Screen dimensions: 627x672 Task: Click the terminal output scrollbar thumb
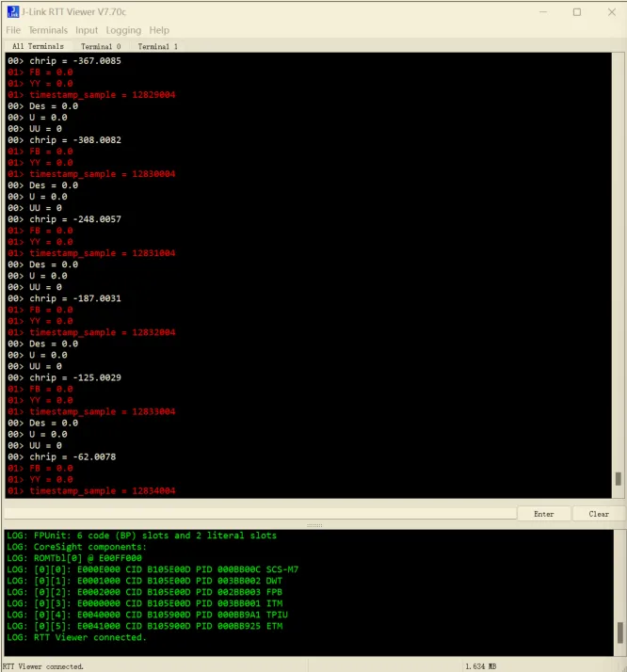tap(618, 479)
